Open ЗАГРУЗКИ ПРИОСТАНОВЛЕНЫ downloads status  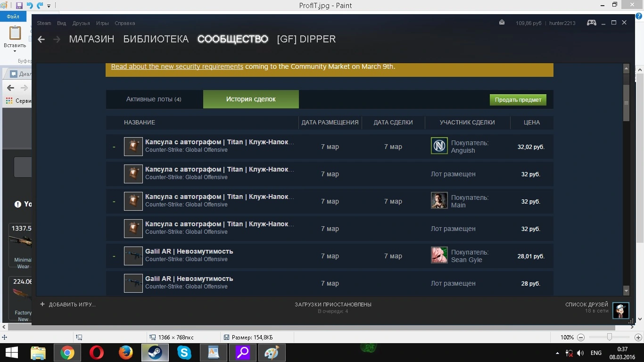coord(333,304)
